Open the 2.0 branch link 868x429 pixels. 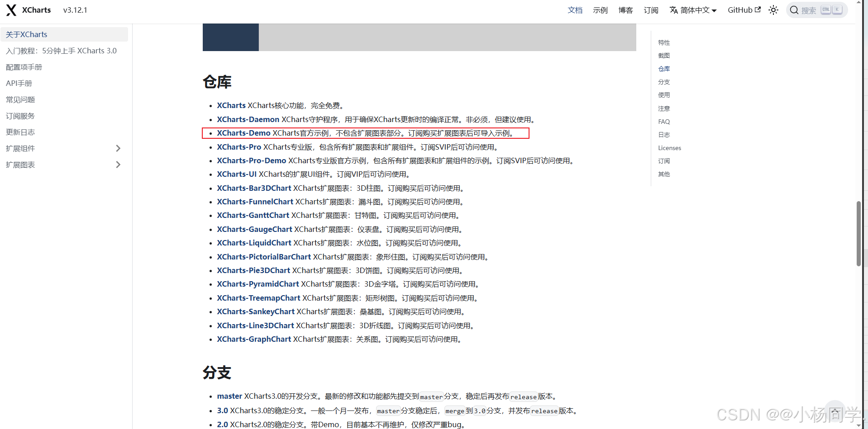[222, 424]
